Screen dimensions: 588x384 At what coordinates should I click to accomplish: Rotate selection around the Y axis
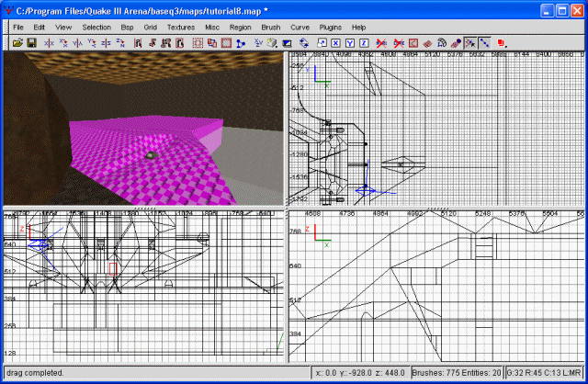92,43
